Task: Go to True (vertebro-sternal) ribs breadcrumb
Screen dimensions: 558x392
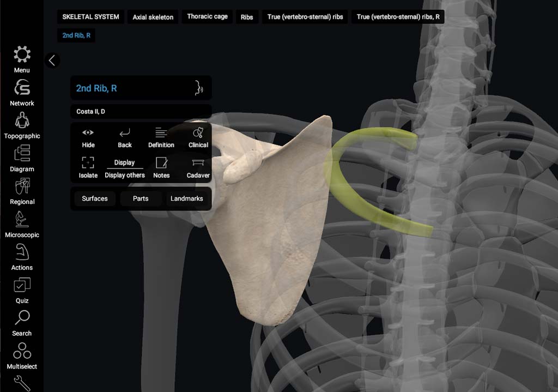Action: click(x=305, y=17)
